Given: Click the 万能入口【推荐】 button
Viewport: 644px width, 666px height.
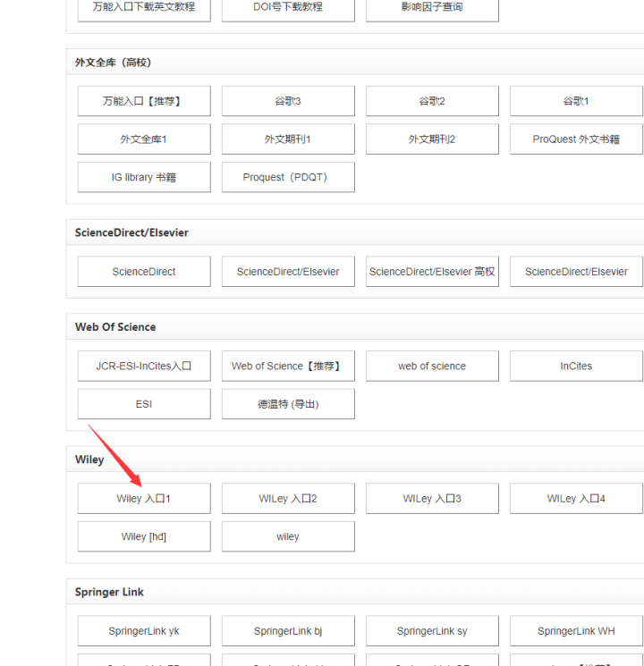Looking at the screenshot, I should [x=144, y=101].
